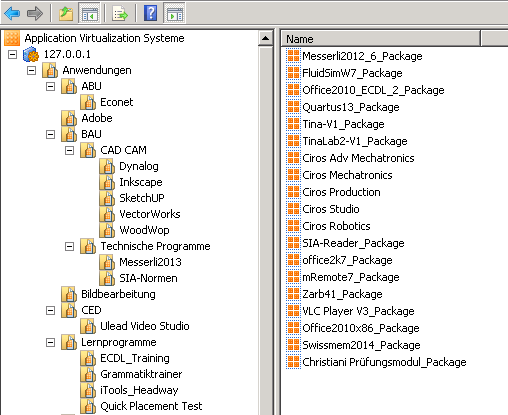Click the Quartus13_Package icon
The image size is (508, 415).
pyautogui.click(x=293, y=107)
